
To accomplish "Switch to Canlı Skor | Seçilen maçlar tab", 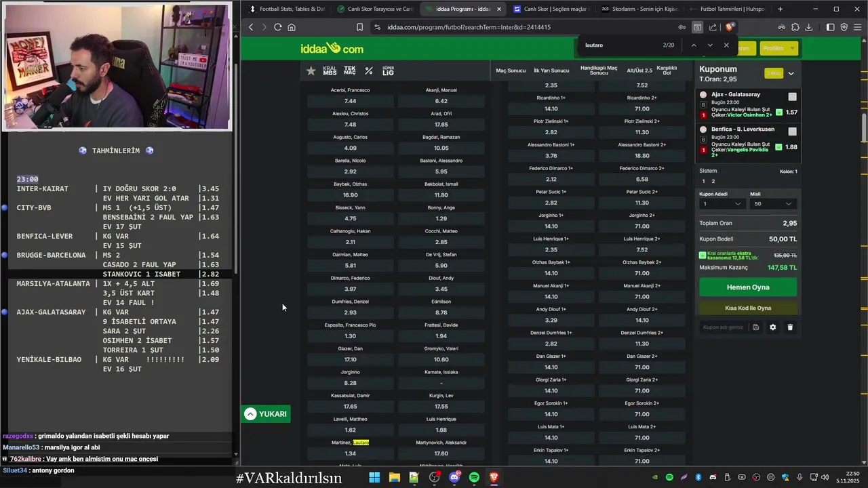I will coord(551,9).
